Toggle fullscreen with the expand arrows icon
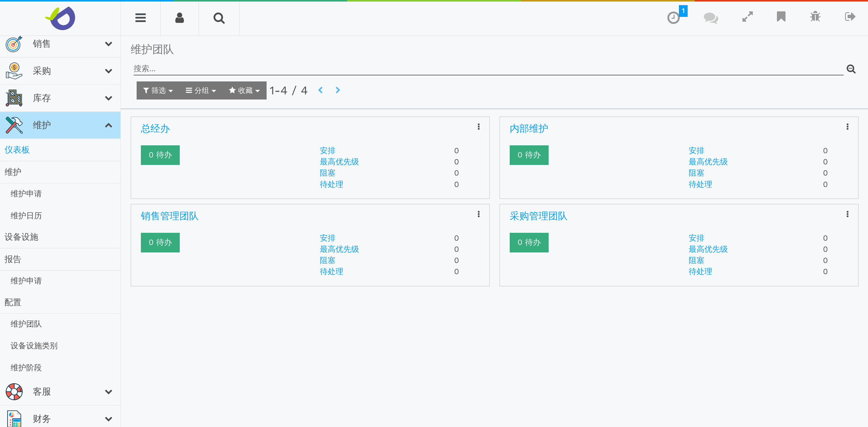Screen dimensions: 868x427 747,17
